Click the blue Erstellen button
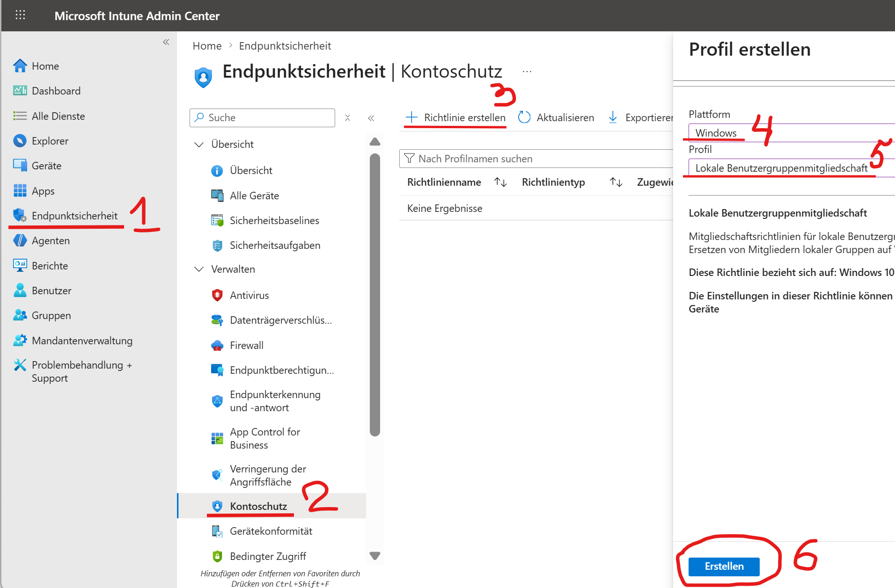 pyautogui.click(x=724, y=566)
